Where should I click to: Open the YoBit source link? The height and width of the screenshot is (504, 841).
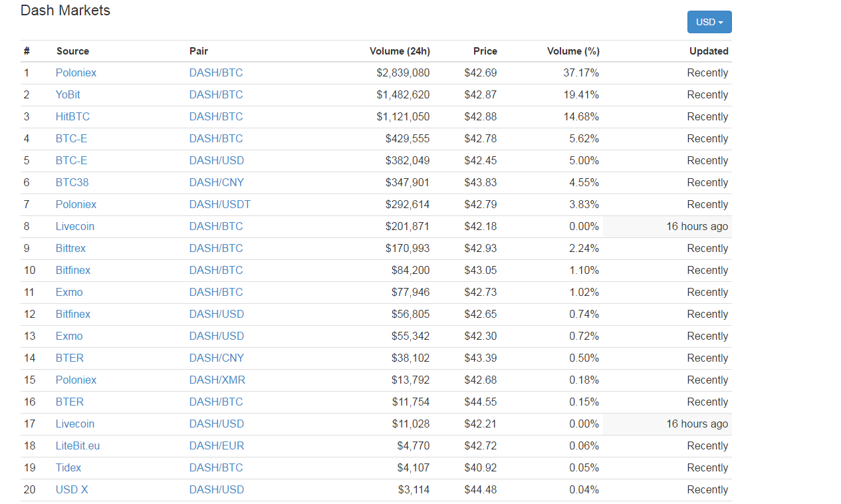click(x=68, y=94)
